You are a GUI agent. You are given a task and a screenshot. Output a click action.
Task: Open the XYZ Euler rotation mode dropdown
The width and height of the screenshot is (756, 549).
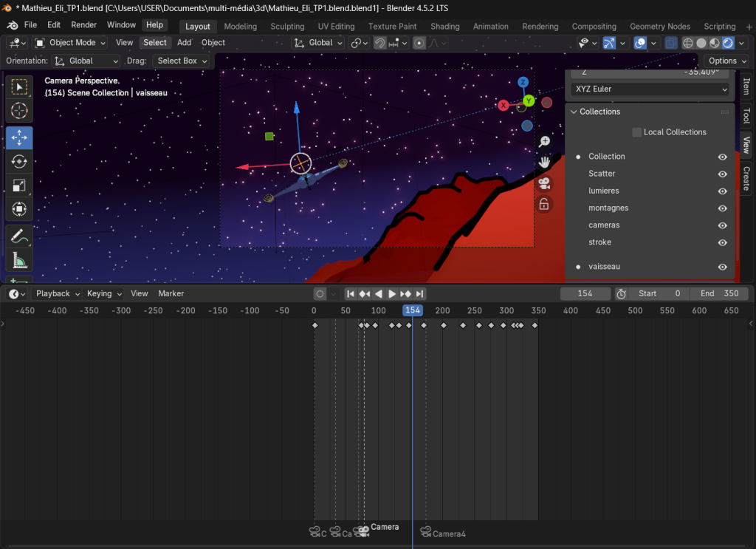point(650,89)
